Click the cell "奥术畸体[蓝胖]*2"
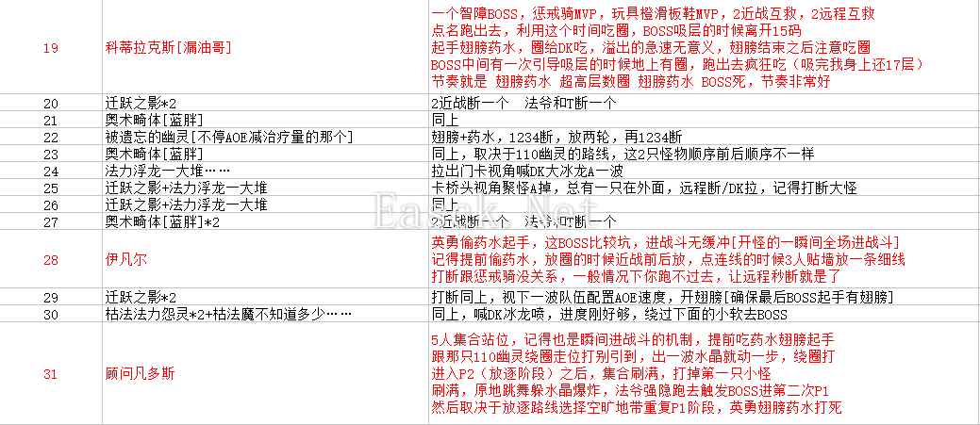 162,221
